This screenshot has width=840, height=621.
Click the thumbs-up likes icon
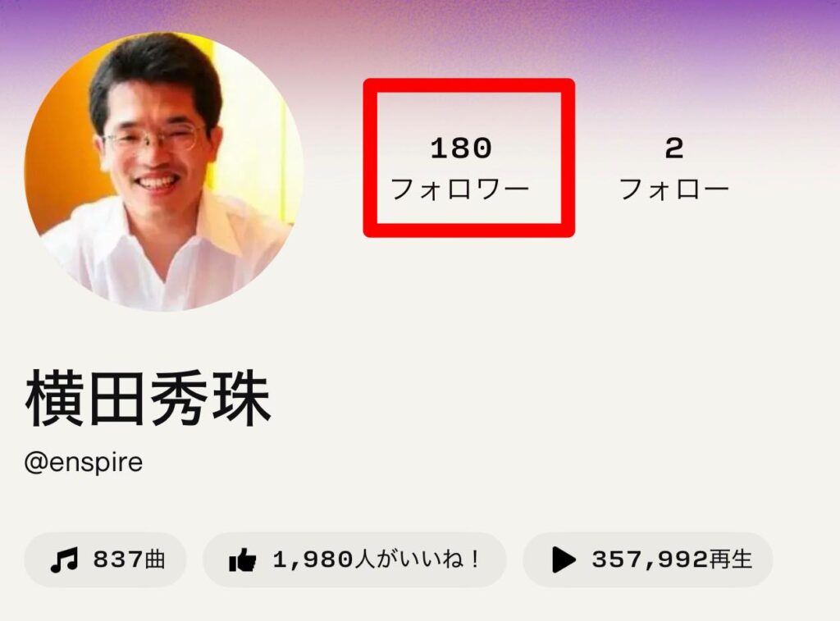click(x=242, y=560)
